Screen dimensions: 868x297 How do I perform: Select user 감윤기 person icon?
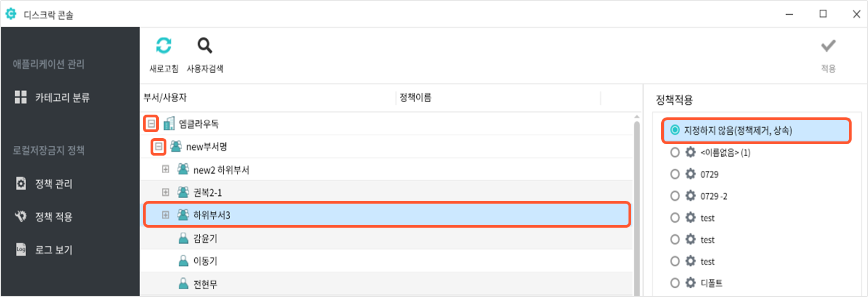click(184, 239)
